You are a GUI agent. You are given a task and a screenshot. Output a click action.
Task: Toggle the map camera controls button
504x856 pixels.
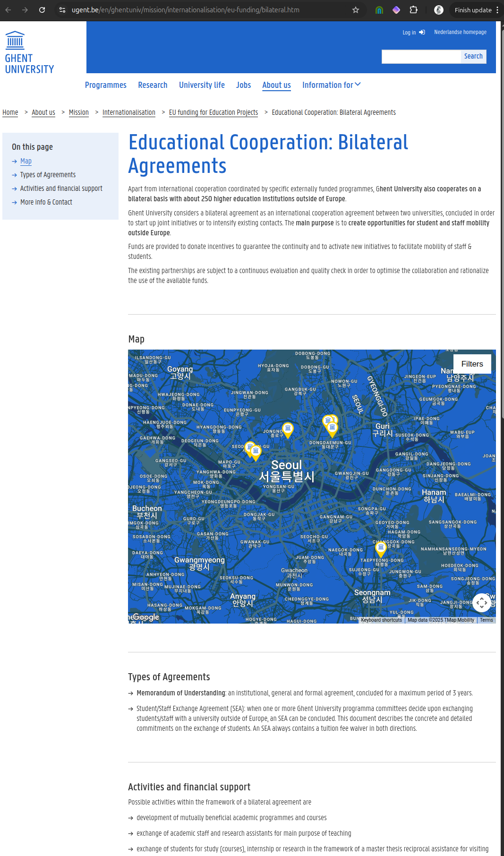(x=482, y=603)
